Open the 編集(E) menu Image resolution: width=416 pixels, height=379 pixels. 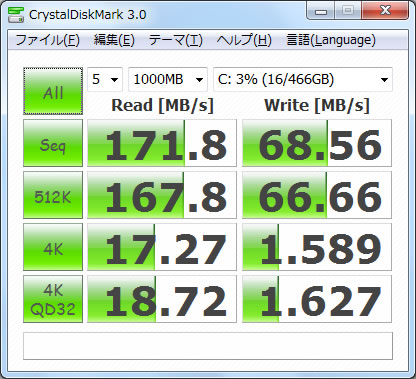click(x=114, y=40)
